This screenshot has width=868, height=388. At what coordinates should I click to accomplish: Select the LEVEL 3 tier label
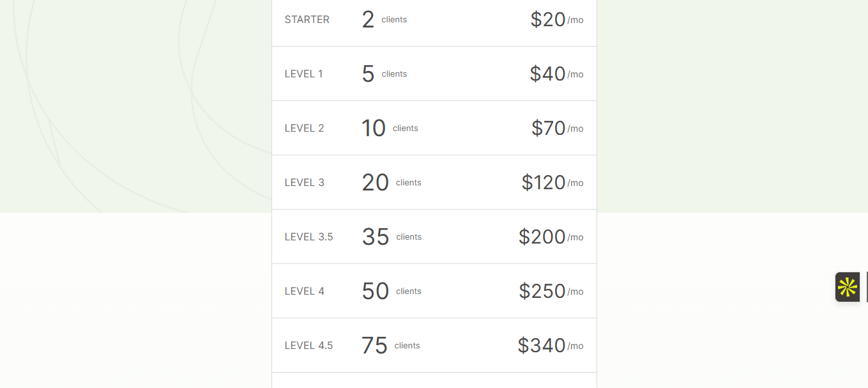pos(305,183)
